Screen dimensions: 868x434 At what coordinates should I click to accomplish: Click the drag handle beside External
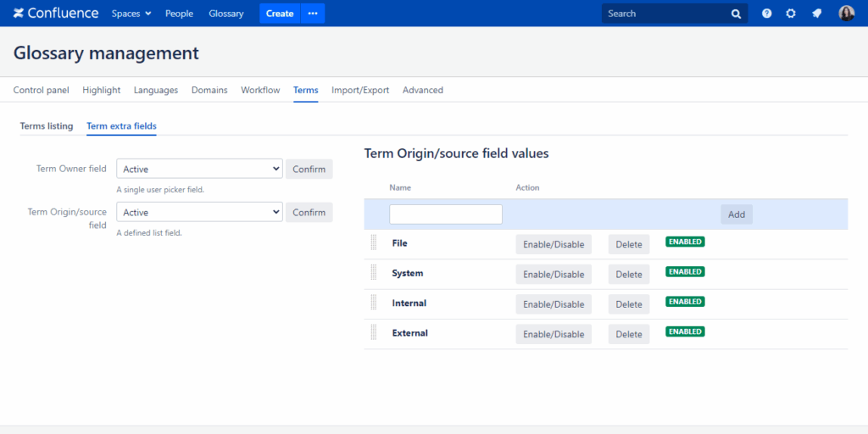click(373, 333)
